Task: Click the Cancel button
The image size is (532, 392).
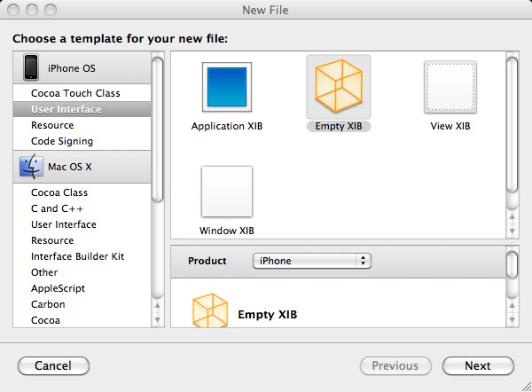Action: point(53,366)
